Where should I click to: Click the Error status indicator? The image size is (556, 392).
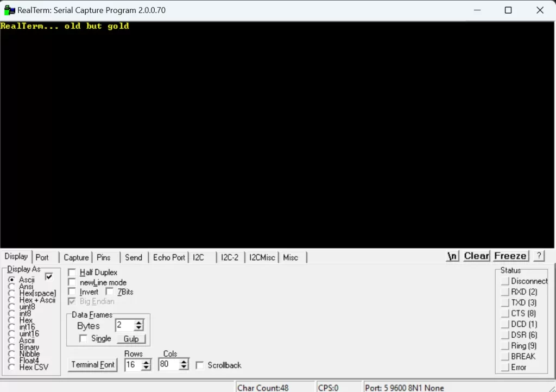pos(505,367)
